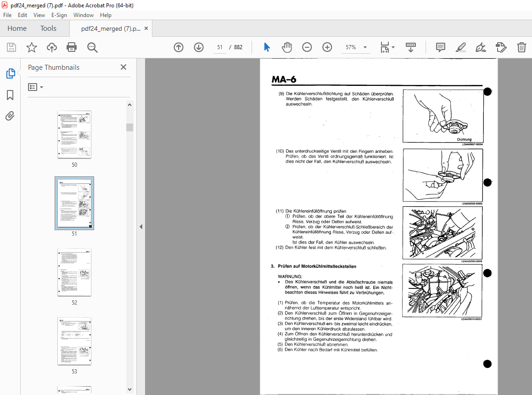Open the View menu
The width and height of the screenshot is (532, 395).
[x=39, y=15]
